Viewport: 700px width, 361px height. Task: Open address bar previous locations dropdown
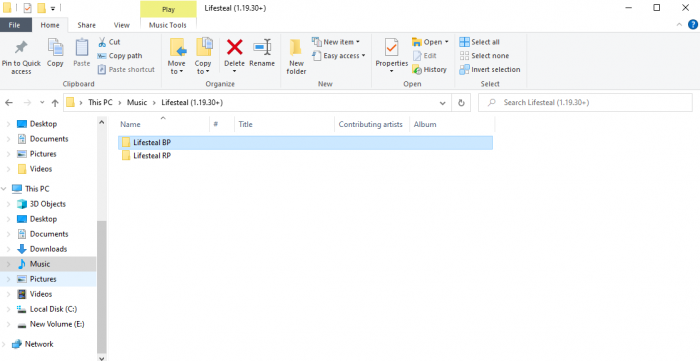coord(442,103)
